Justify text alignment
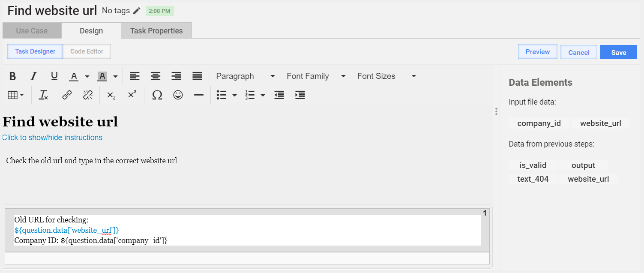The image size is (644, 273). point(197,76)
